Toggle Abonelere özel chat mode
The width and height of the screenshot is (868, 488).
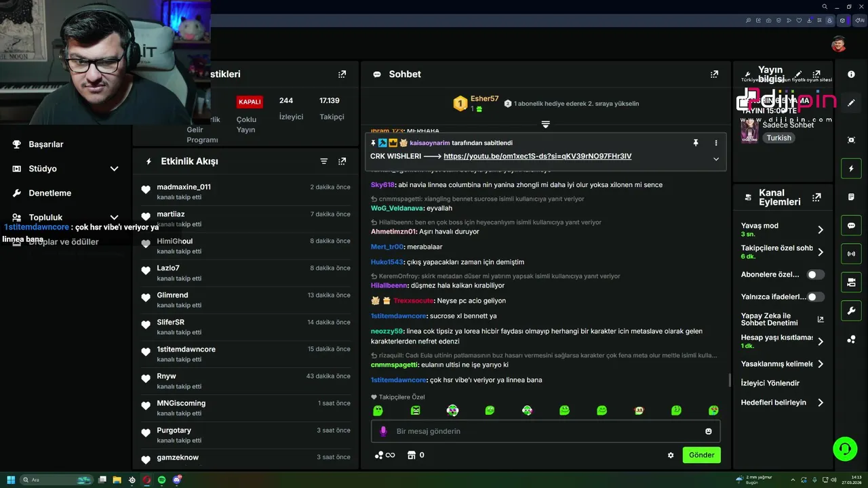click(x=816, y=274)
